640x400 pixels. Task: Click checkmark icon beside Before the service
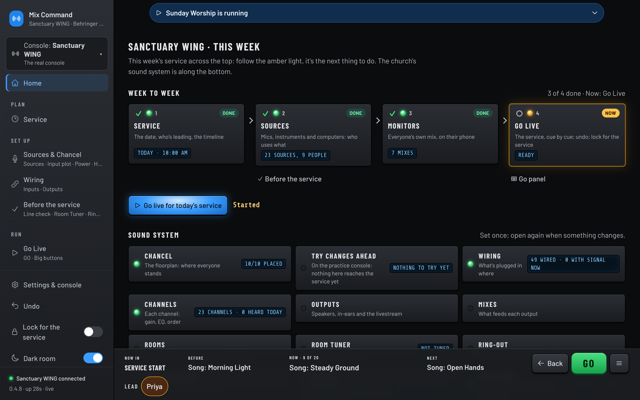coord(15,209)
